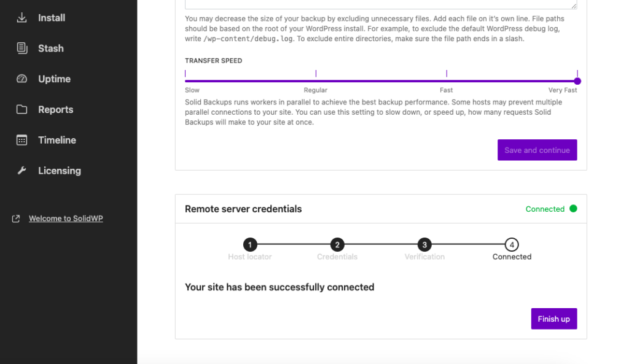
Task: Click step 4 Connected circle
Action: [x=512, y=244]
